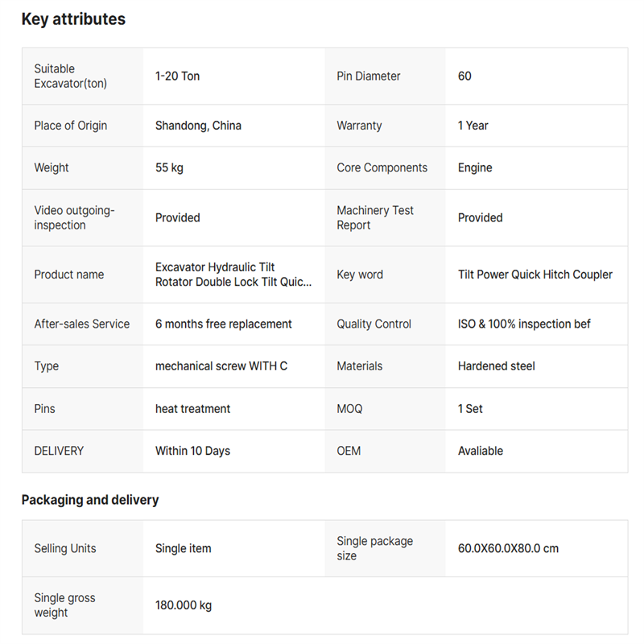Click the 'heat treatment' pins value
The width and height of the screenshot is (644, 644).
point(192,409)
